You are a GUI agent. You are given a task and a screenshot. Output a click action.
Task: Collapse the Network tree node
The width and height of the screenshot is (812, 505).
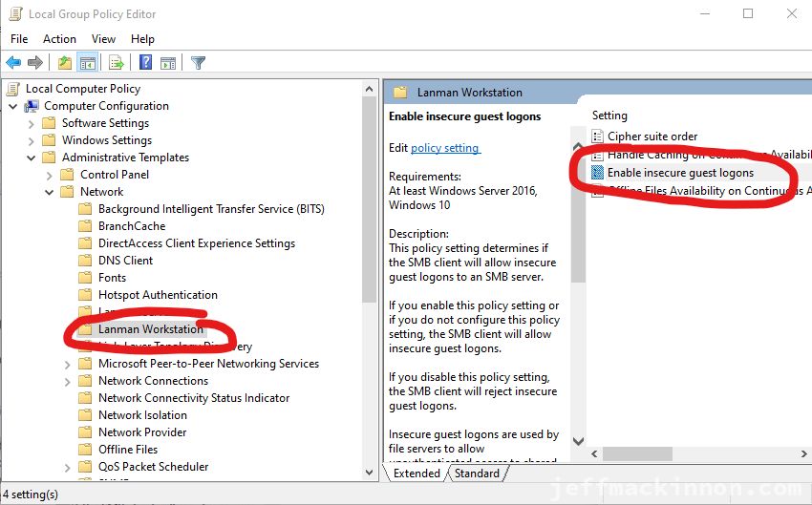click(50, 192)
